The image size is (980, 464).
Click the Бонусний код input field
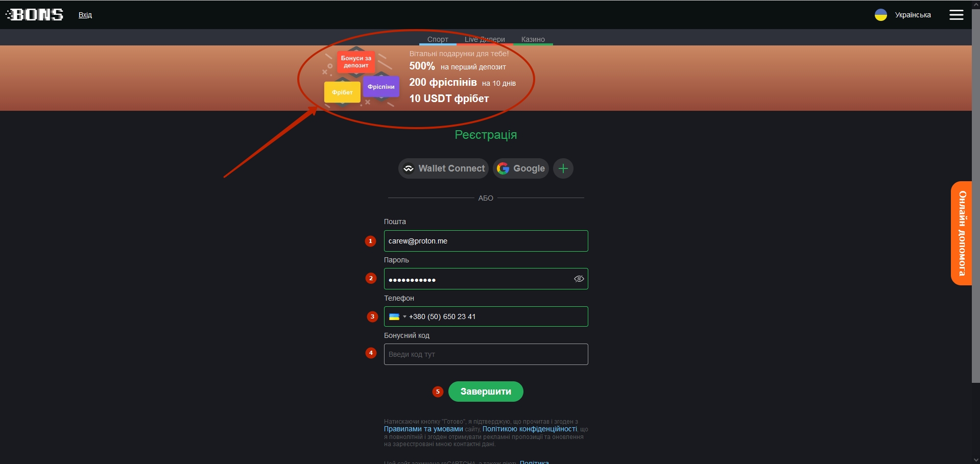486,354
